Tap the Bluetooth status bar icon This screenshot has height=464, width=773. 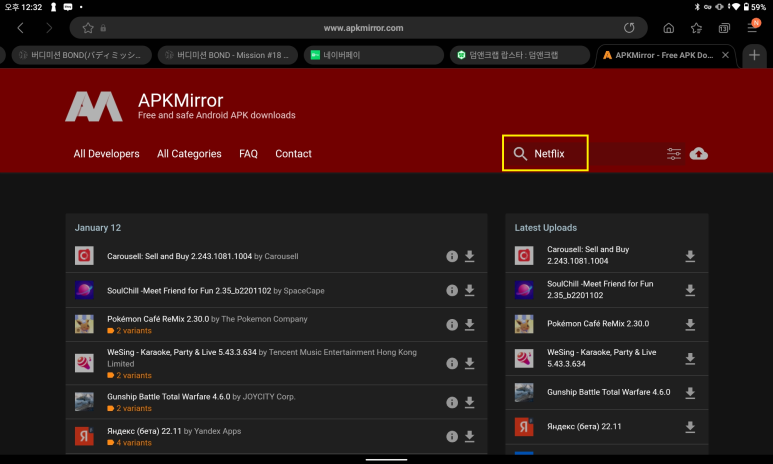click(x=697, y=7)
